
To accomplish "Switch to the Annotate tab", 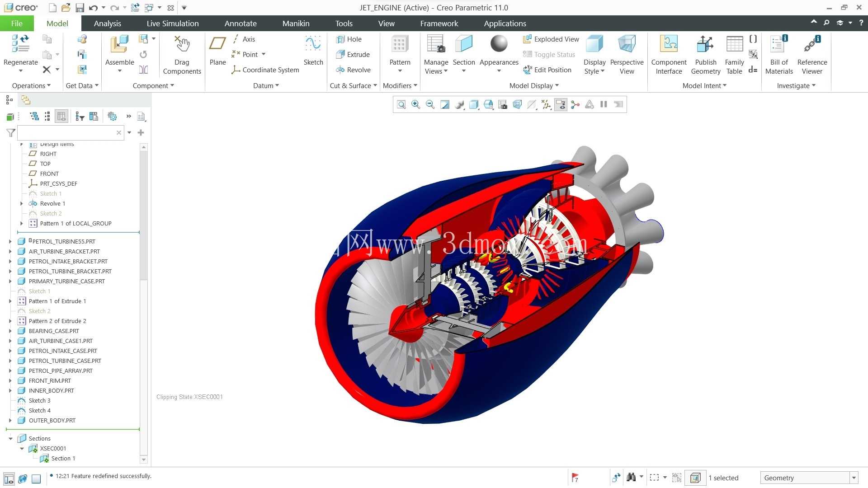I will [x=240, y=23].
